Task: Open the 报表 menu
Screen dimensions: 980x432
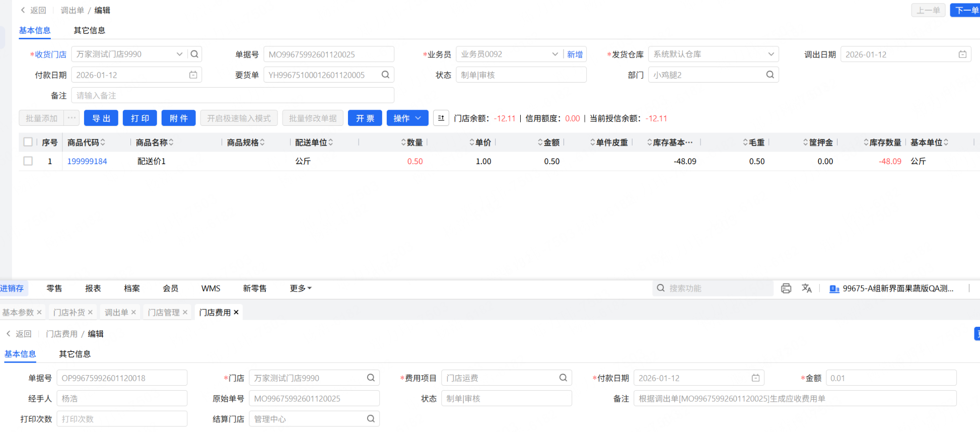Action: (x=93, y=289)
